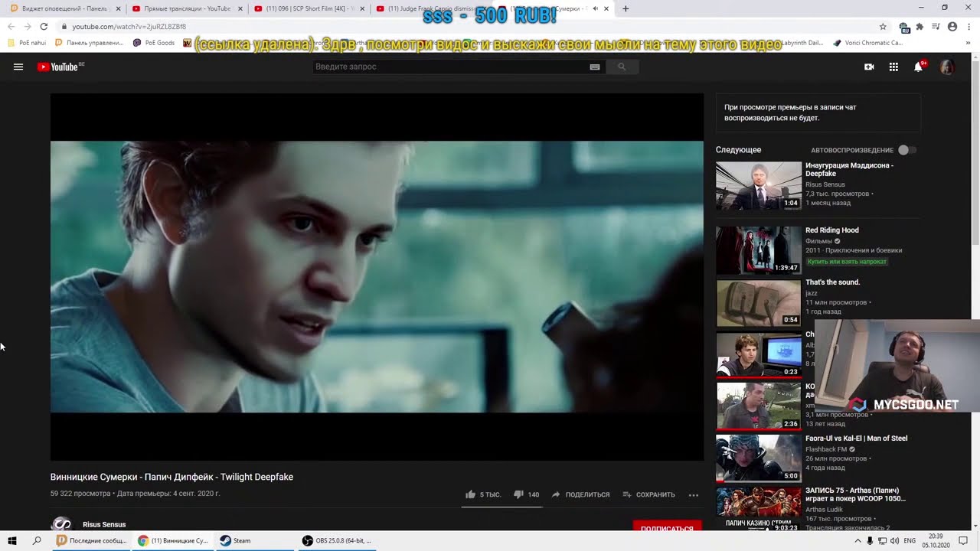The image size is (980, 551).
Task: Open Windows notification center
Action: [x=963, y=540]
